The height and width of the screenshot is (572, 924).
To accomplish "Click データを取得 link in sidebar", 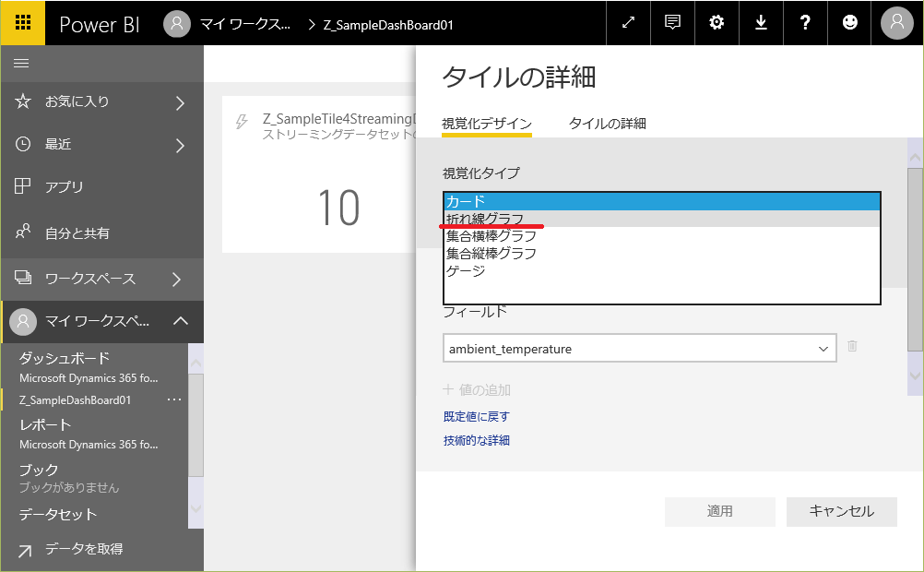I will click(84, 549).
